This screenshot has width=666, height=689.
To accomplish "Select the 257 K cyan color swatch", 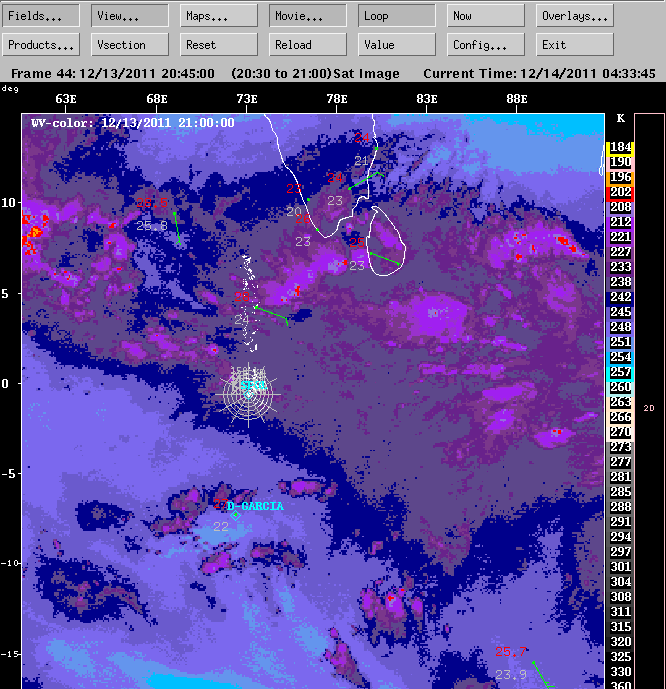I will pos(620,372).
